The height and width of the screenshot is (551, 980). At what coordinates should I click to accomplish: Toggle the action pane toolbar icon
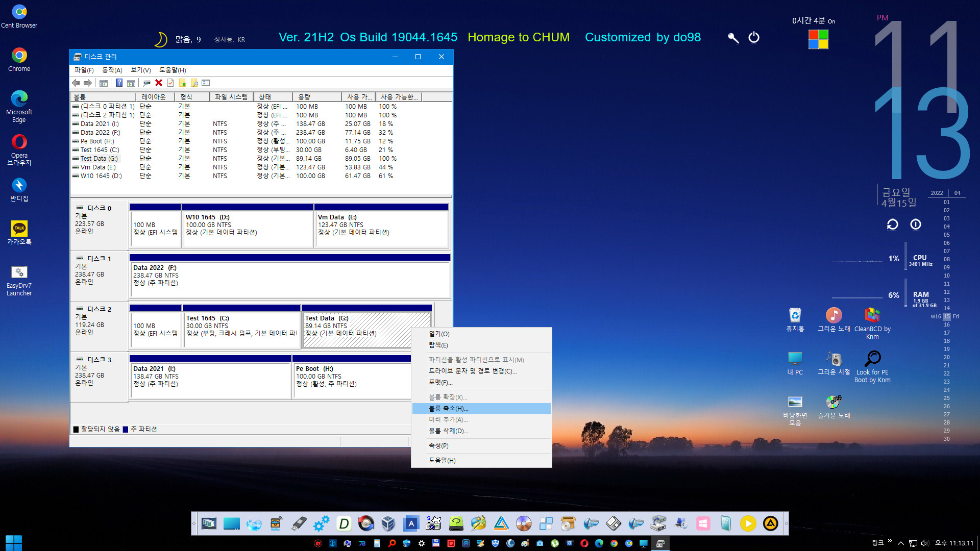tap(131, 83)
